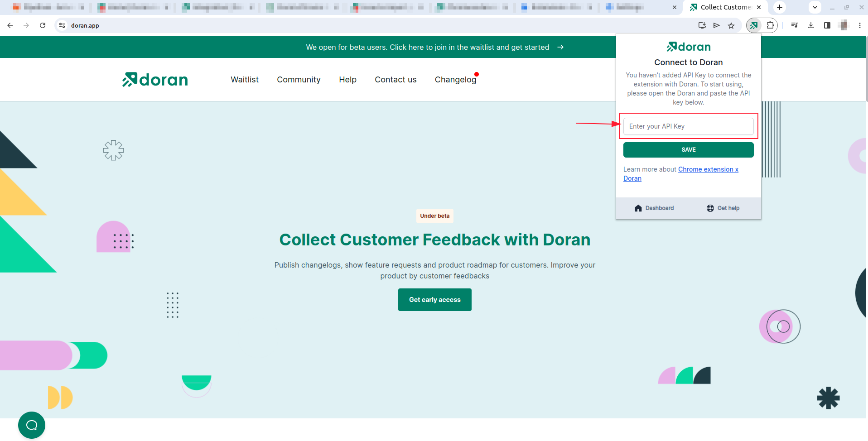
Task: Open the tab search dropdown arrow
Action: coord(815,7)
